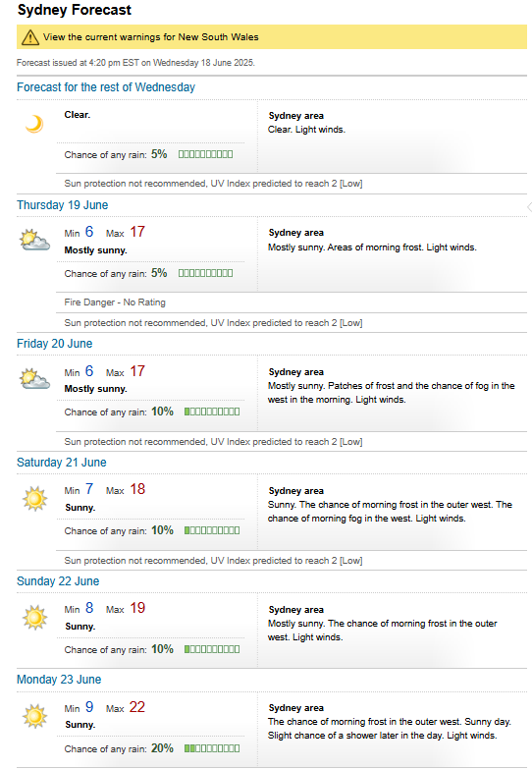Open Saturday 21 June forecast heading
Viewport: 532px width, 769px height.
point(61,462)
